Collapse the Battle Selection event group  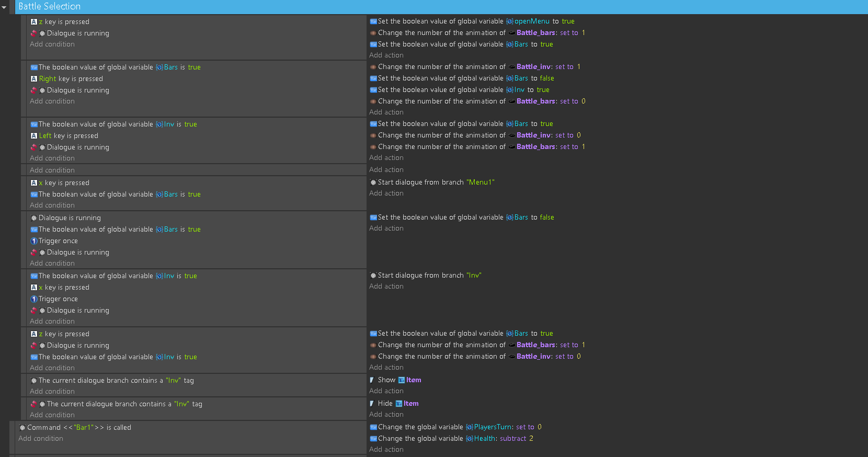coord(4,7)
